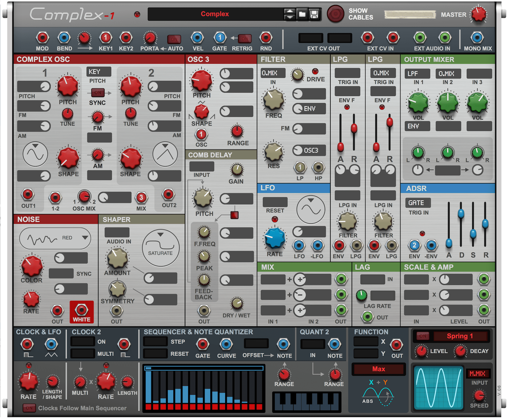
Task: Toggle the RETRIG ON switch
Action: (x=244, y=38)
